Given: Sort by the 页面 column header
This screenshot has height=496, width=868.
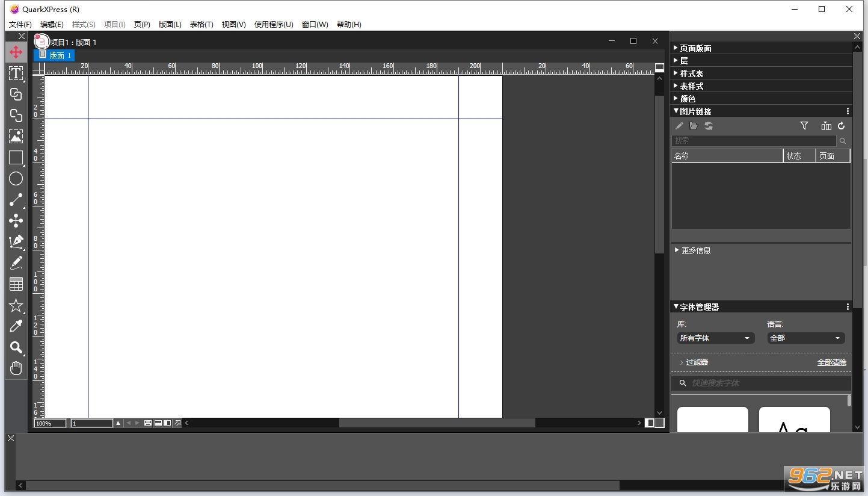Looking at the screenshot, I should 833,156.
